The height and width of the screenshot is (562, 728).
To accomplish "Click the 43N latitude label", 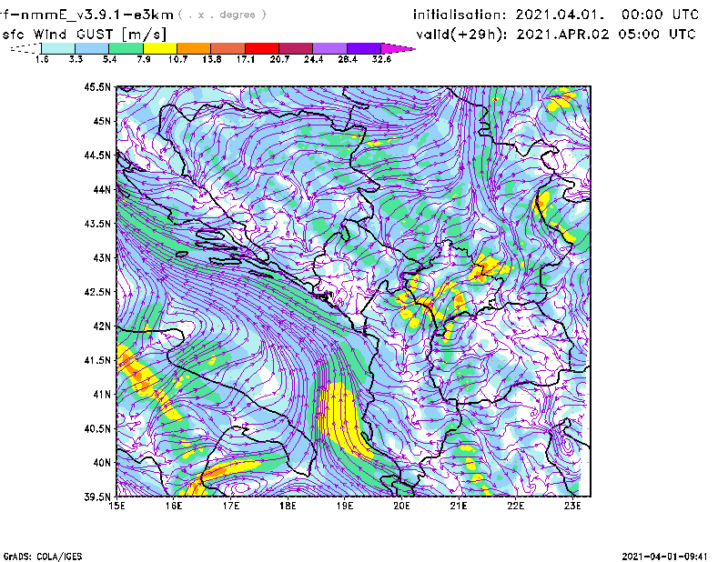I will tap(102, 257).
